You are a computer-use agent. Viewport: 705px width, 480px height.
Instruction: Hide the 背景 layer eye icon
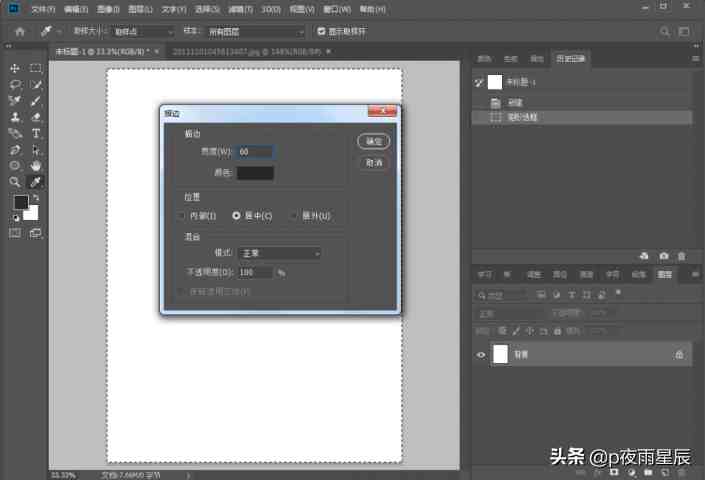point(480,355)
